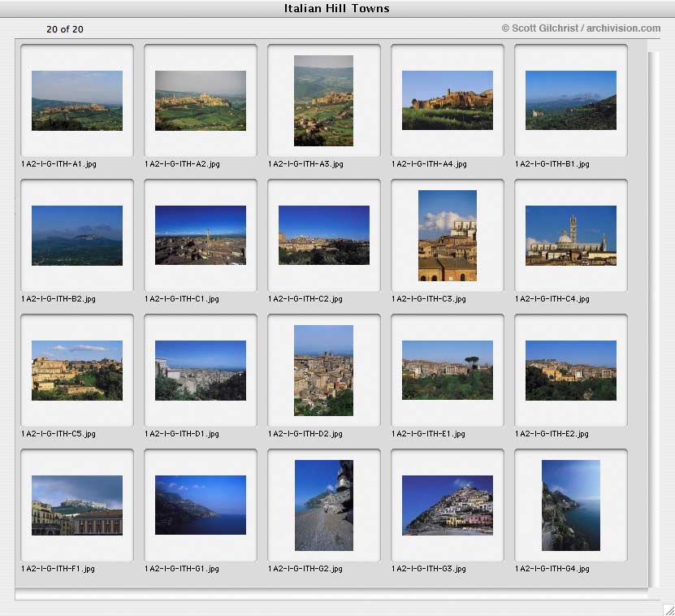
Task: Open the thumbnail 1A2-I-G-ITH-B1.jpg
Action: [x=571, y=101]
